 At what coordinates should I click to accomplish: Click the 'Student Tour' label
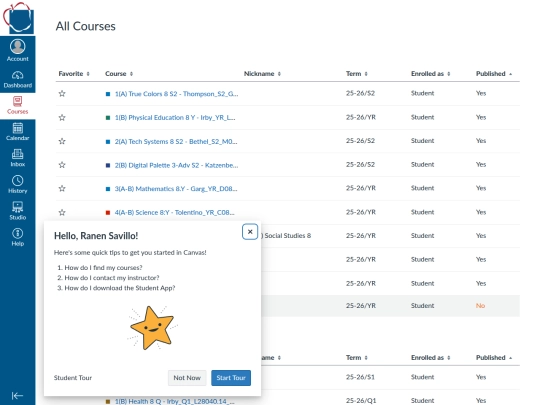[73, 378]
